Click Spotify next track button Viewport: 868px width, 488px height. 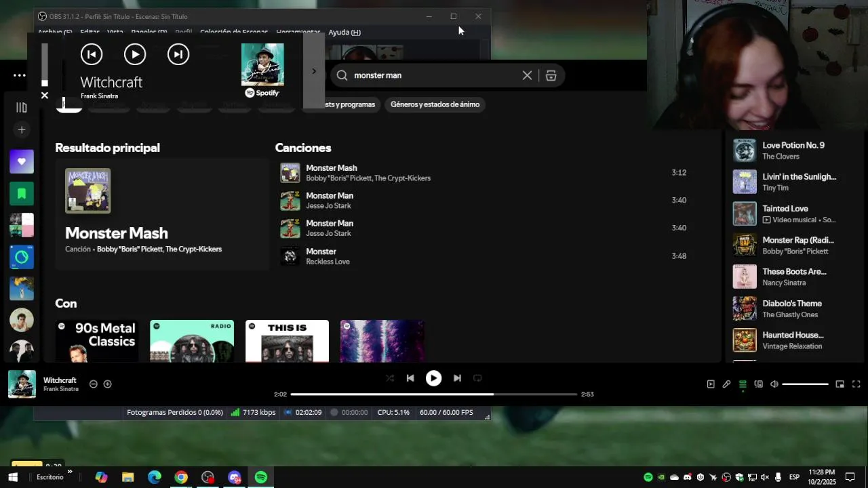point(457,378)
